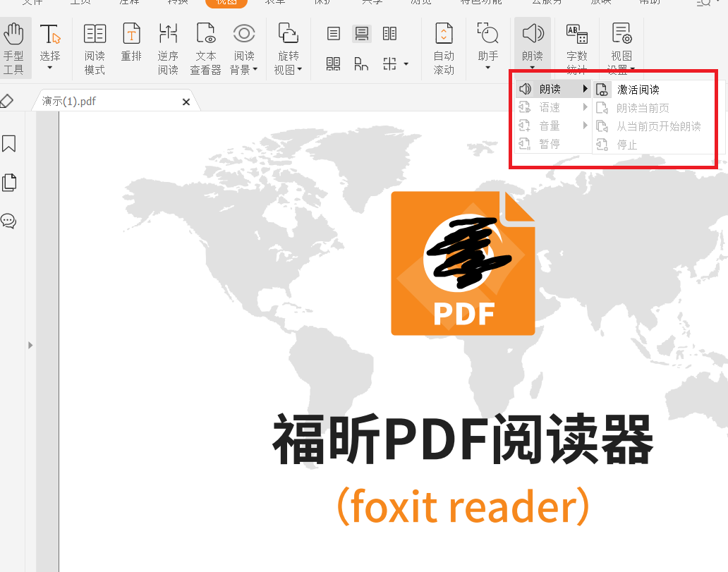Open the bookmarks panel in the sidebar
The image size is (728, 572).
tap(9, 144)
